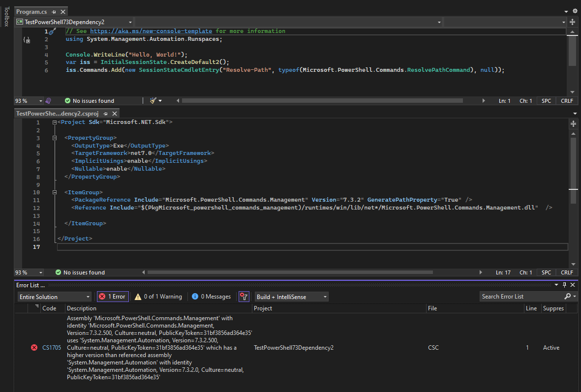Toggle auto-hide pin of Error List panel
This screenshot has height=392, width=581.
point(564,285)
